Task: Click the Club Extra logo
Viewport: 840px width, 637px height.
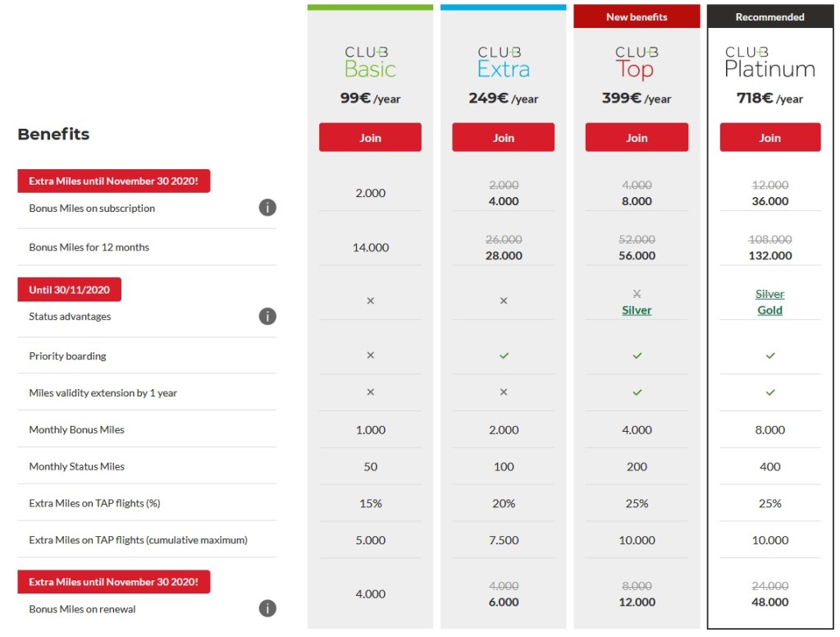Action: click(504, 62)
